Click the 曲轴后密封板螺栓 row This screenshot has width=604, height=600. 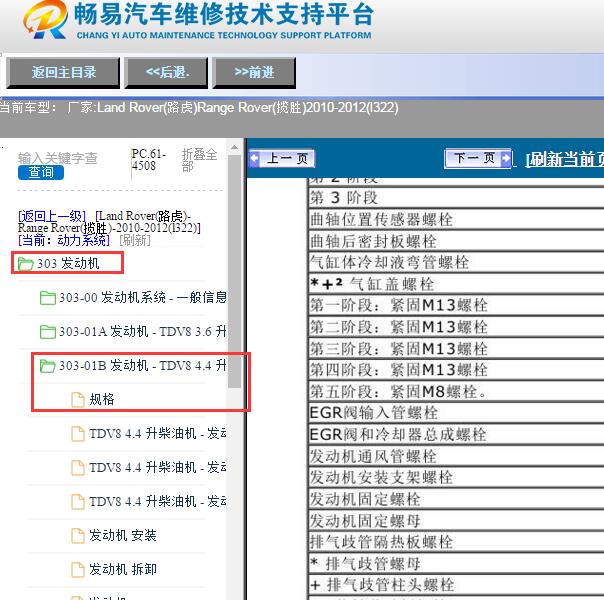click(456, 241)
